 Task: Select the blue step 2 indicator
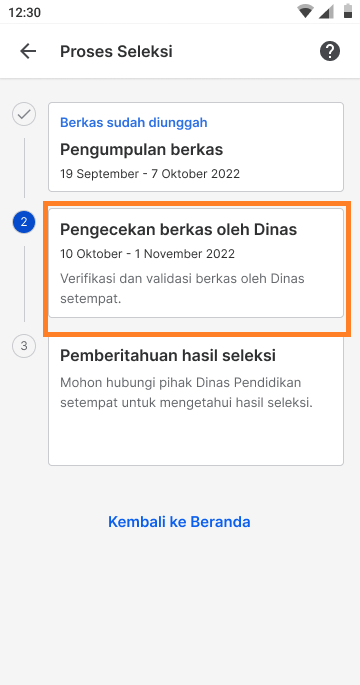pos(24,222)
